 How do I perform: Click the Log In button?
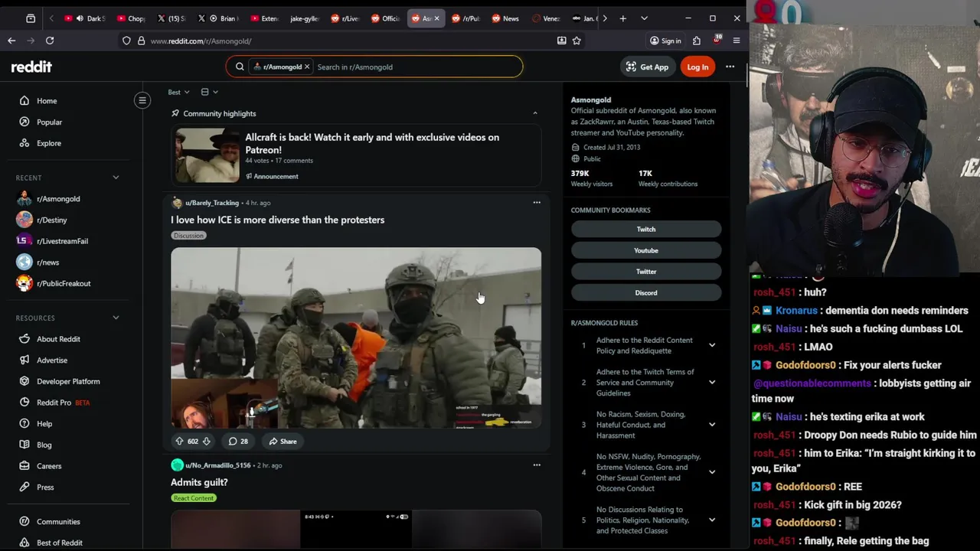tap(697, 67)
